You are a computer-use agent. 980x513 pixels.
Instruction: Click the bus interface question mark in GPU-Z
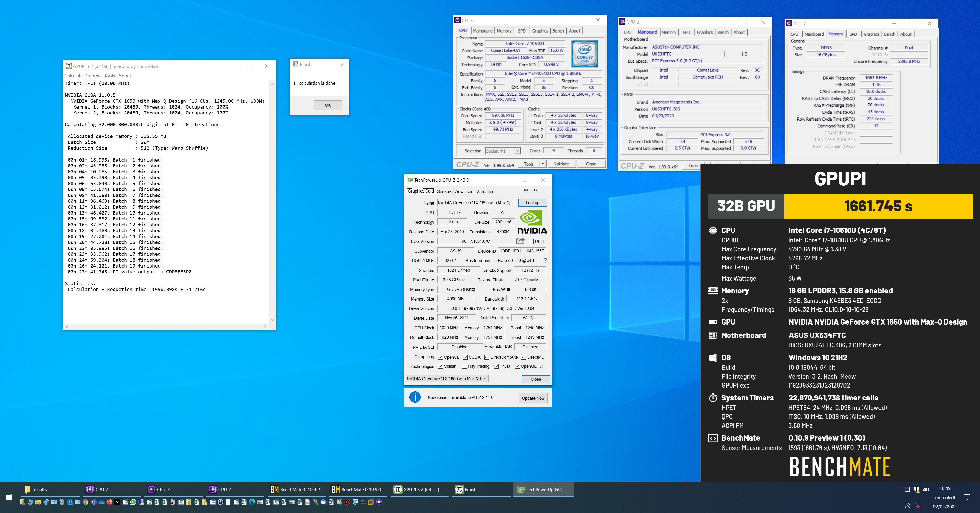pyautogui.click(x=545, y=261)
